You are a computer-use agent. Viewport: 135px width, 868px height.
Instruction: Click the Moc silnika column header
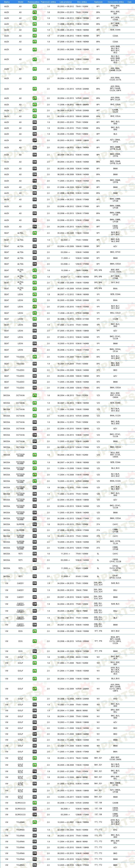(82, 2)
